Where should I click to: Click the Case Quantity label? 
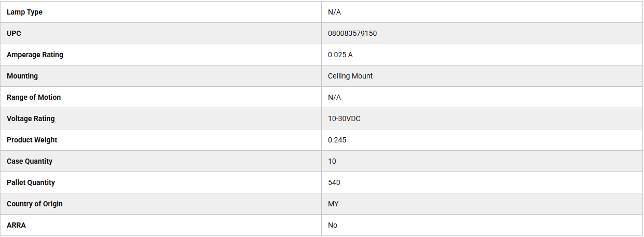pos(30,161)
